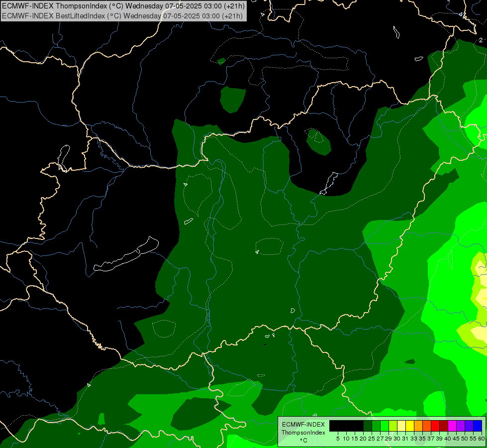Select the orange-red 35–37 legend swatch

click(x=427, y=426)
